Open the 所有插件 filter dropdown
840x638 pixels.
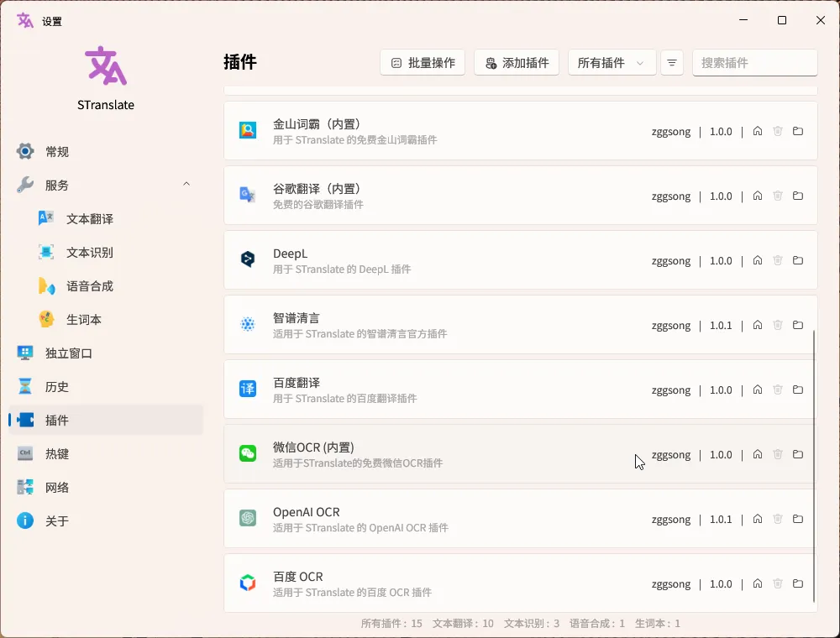pyautogui.click(x=612, y=62)
